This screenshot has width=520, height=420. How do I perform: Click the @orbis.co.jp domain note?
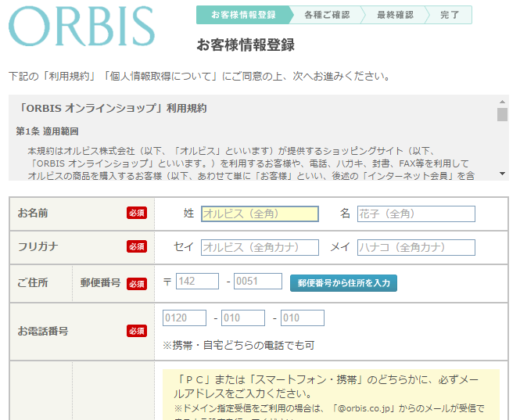(x=329, y=408)
